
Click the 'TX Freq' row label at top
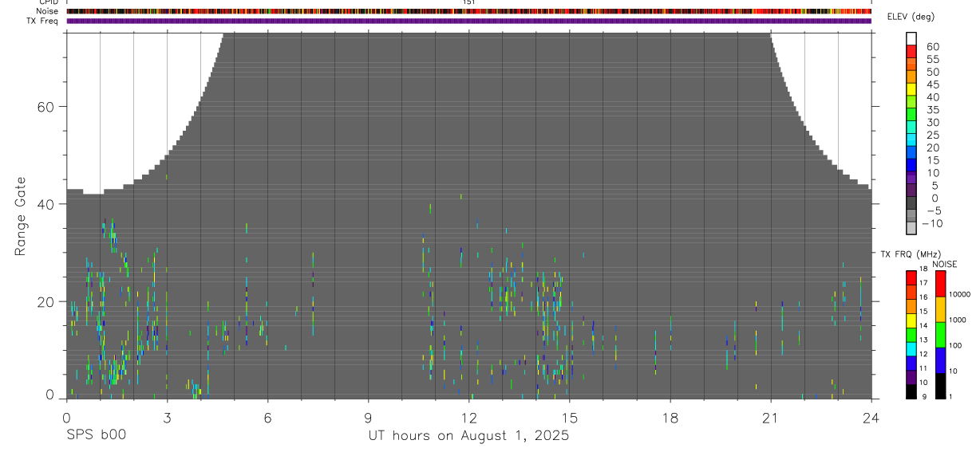pos(43,21)
